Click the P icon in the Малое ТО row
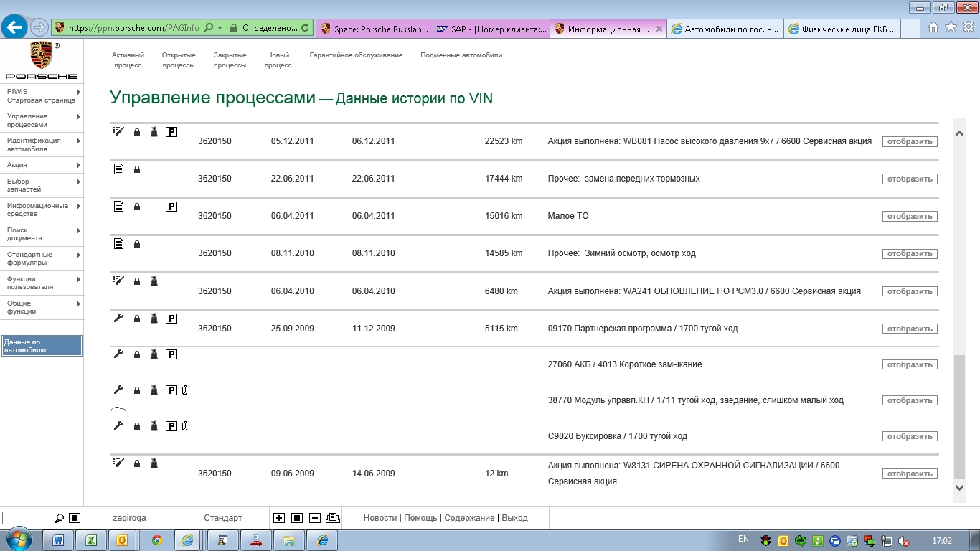Image resolution: width=980 pixels, height=551 pixels. coord(171,207)
